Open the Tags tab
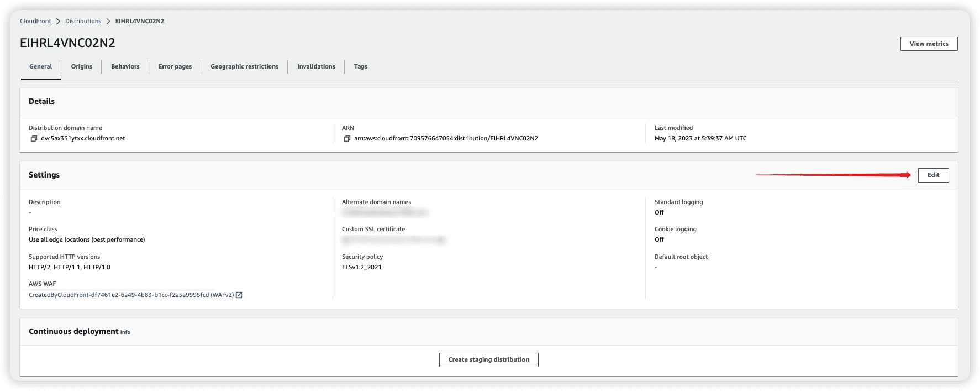Viewport: 980px width, 391px height. pos(361,67)
